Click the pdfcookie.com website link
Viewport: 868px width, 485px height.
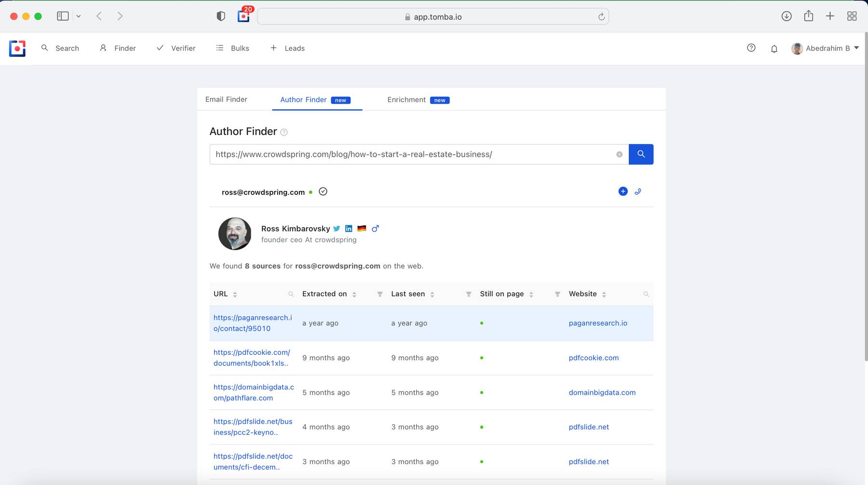click(594, 358)
